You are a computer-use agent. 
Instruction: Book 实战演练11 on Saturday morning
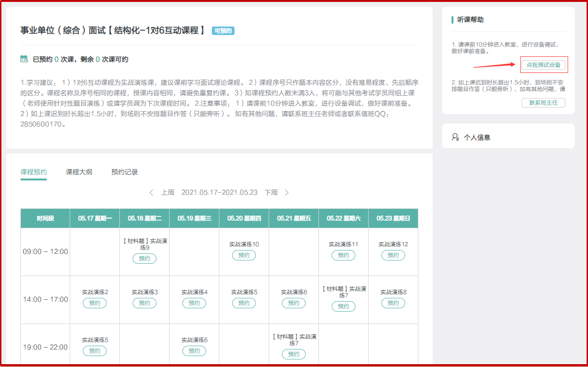tap(344, 255)
